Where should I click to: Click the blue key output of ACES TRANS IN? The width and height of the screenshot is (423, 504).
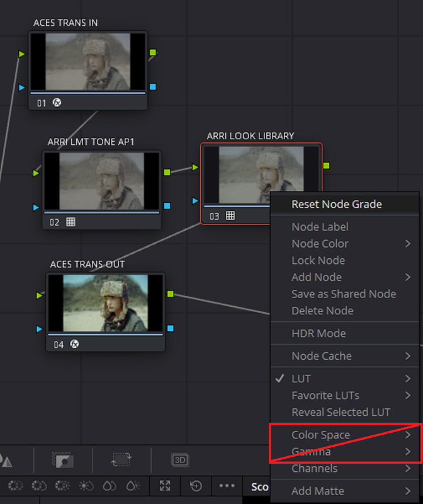(x=153, y=87)
